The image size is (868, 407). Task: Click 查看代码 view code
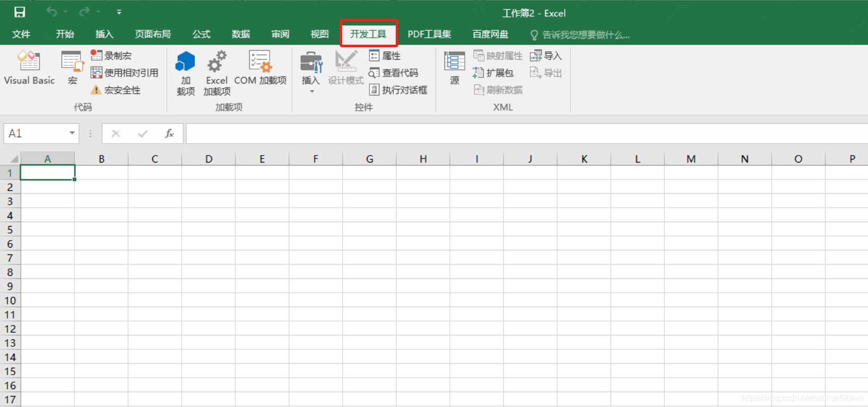393,73
